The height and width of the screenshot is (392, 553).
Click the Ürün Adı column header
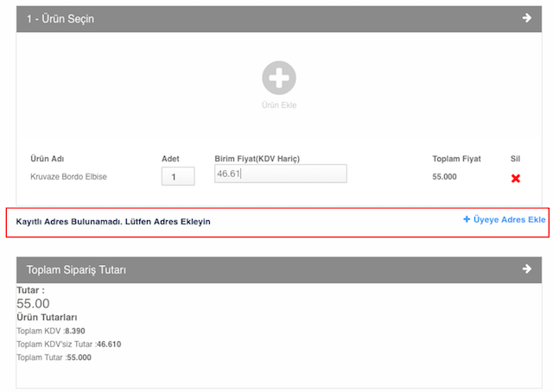[x=48, y=159]
